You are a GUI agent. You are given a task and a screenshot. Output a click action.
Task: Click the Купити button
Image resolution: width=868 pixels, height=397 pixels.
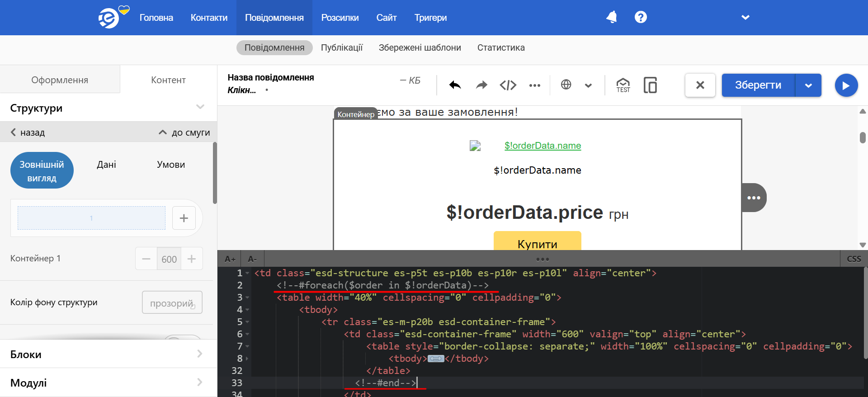537,241
